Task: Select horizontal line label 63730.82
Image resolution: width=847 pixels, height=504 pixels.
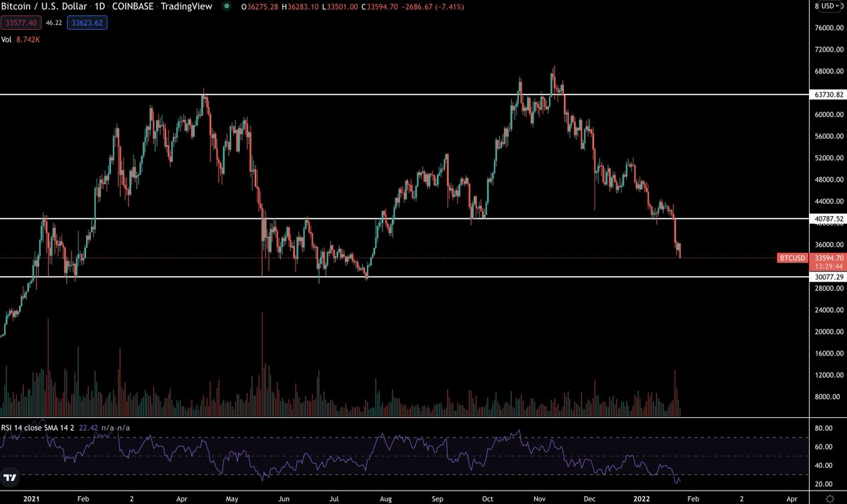Action: 829,94
